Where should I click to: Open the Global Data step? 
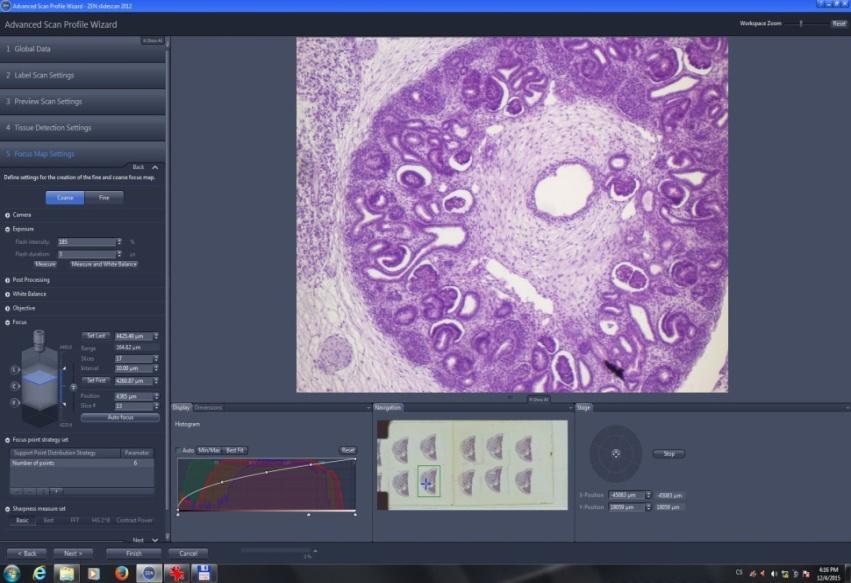pyautogui.click(x=82, y=49)
